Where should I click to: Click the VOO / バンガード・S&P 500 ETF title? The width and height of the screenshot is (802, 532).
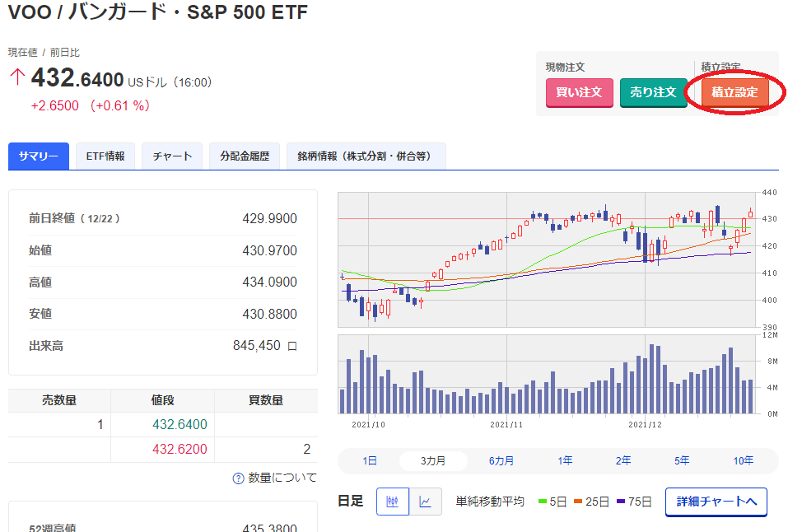click(158, 12)
